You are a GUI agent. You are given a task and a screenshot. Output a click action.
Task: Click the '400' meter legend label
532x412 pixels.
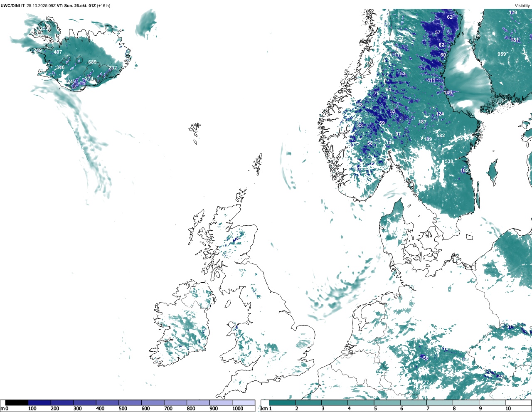pyautogui.click(x=100, y=409)
